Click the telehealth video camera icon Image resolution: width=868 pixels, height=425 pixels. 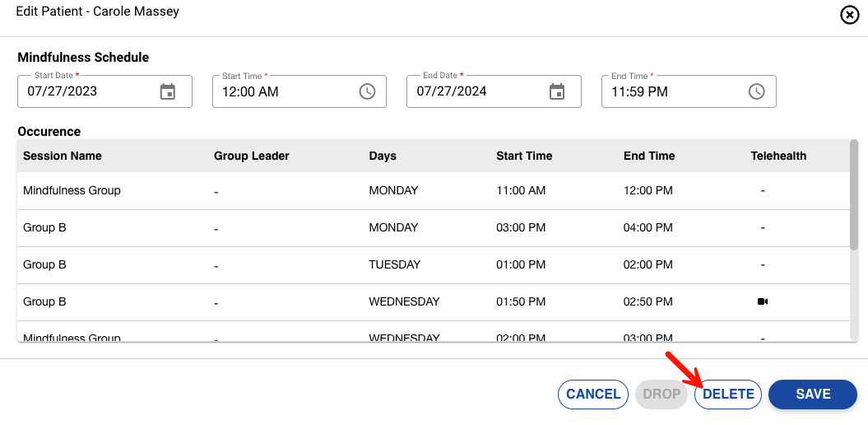762,302
